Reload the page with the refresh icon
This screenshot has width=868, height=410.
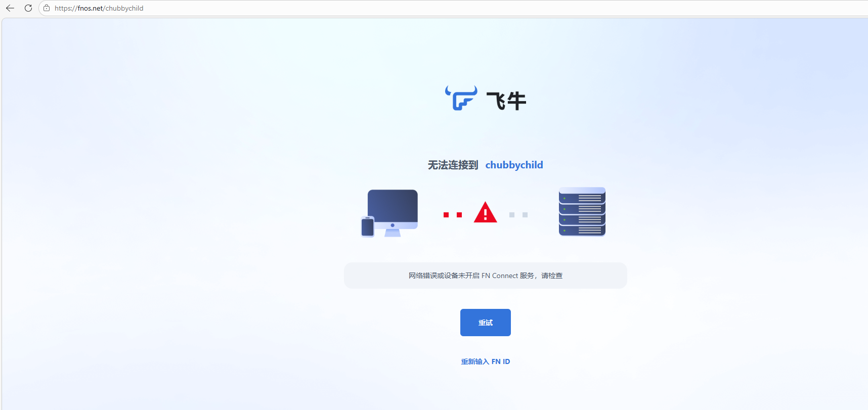28,8
